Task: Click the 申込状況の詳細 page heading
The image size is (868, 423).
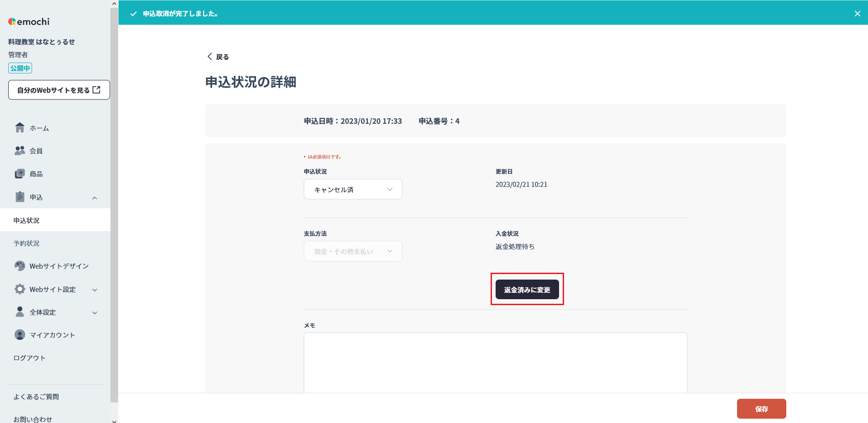Action: (251, 82)
